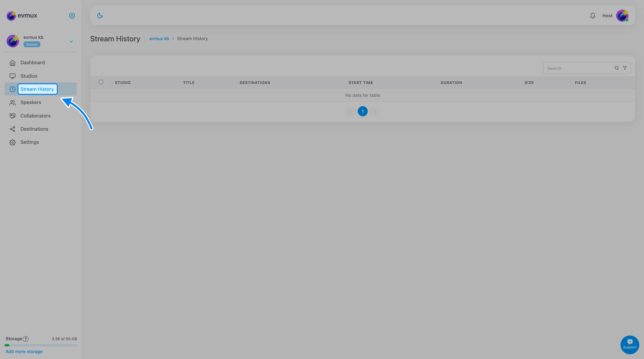Screen dimensions: 644x359
Task: Click the evmux logo in the sidebar
Action: [22, 16]
